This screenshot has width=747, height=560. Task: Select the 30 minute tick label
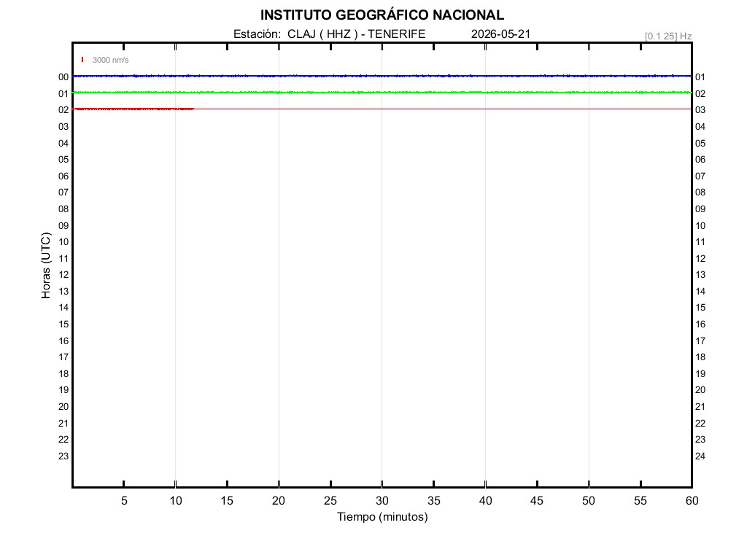tap(382, 500)
